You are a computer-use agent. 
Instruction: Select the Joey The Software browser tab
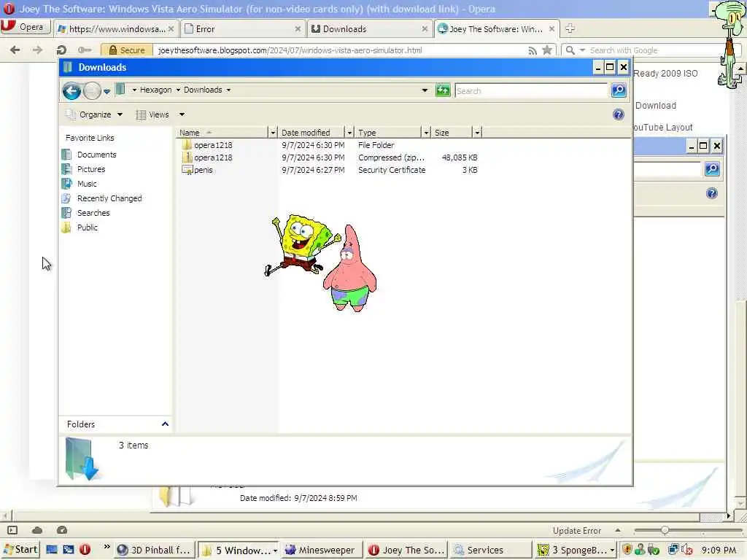pos(496,29)
